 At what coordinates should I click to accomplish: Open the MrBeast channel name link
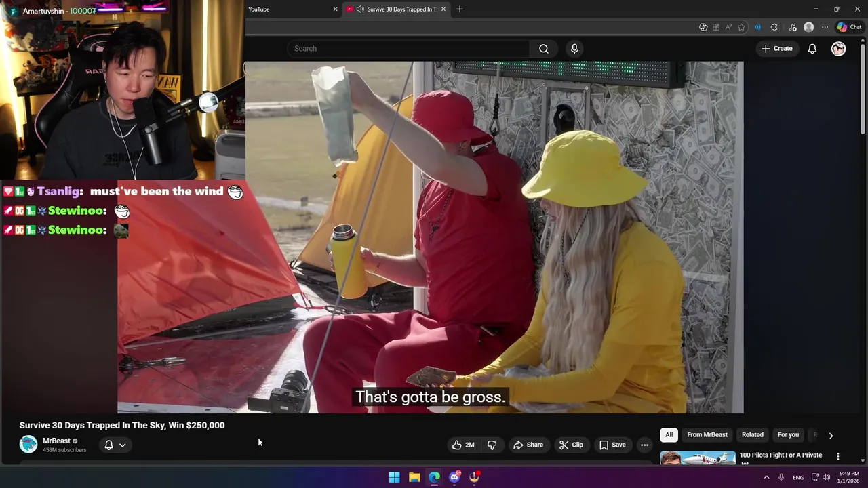56,441
